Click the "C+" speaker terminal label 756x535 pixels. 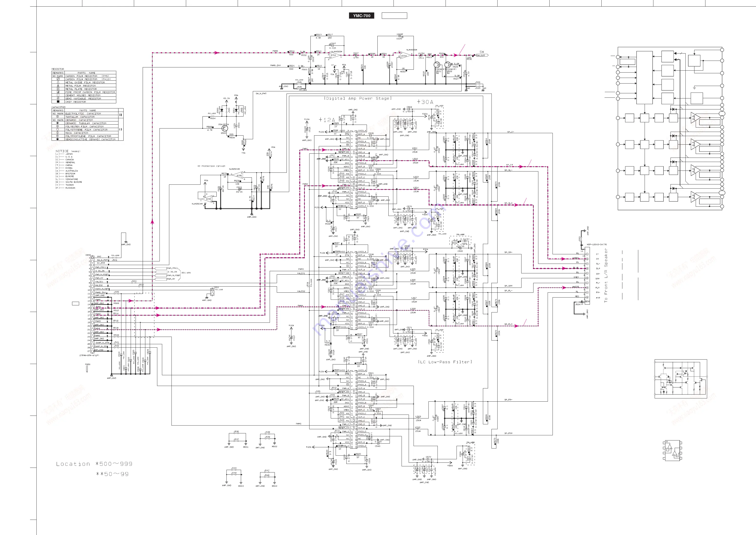597,259
